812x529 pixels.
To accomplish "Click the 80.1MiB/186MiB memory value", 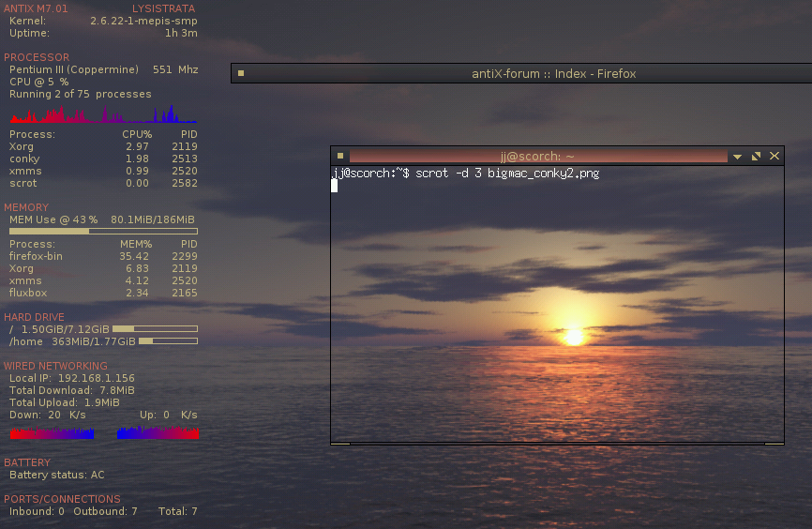I will tap(153, 219).
